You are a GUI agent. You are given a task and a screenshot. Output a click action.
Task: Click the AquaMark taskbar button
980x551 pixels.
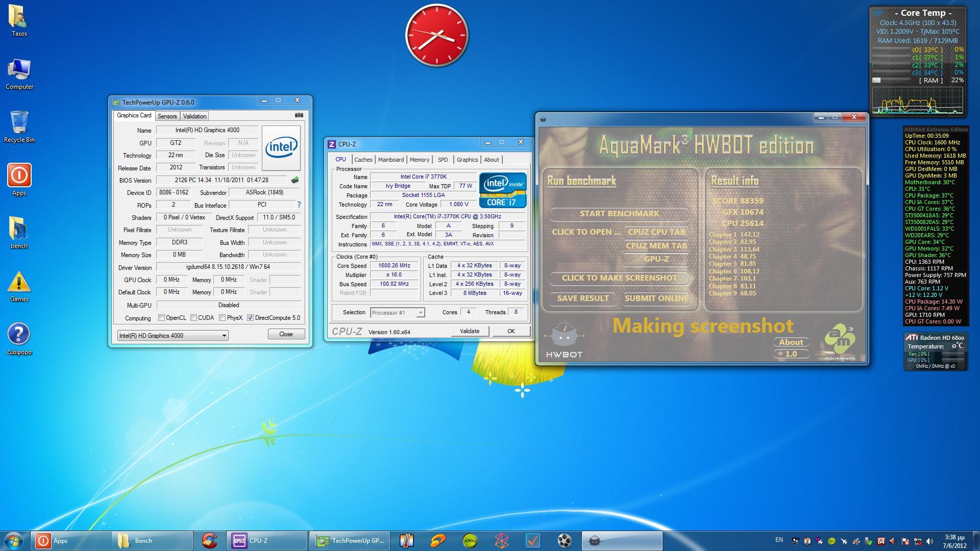pos(622,541)
